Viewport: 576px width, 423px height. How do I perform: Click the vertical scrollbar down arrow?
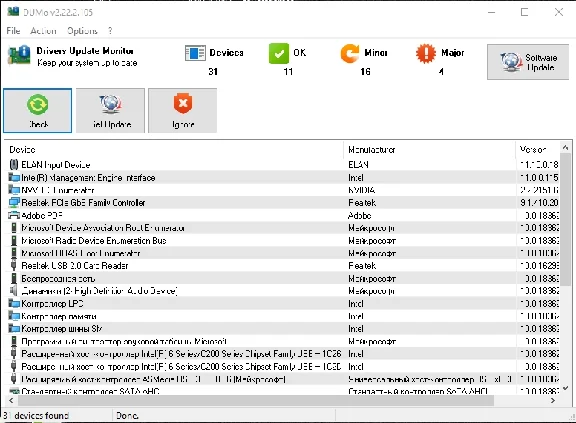[565, 388]
